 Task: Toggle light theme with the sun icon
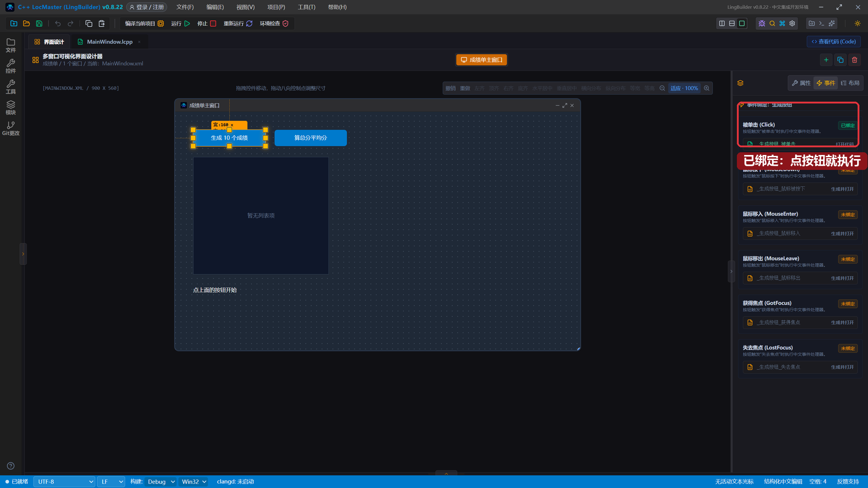tap(857, 23)
